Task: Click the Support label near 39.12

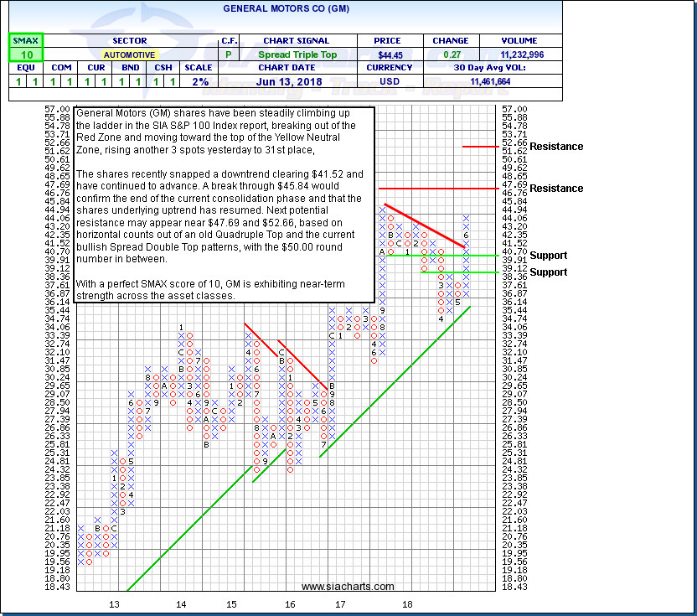Action: click(548, 272)
